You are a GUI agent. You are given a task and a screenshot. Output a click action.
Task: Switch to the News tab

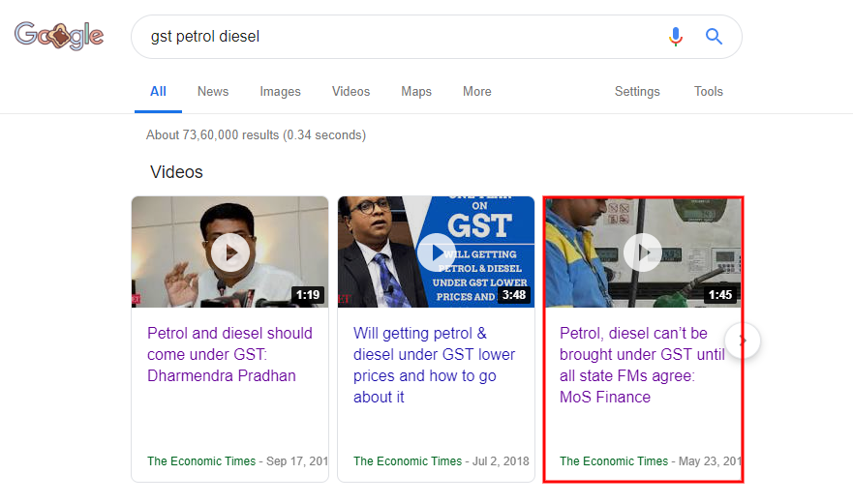pos(213,91)
